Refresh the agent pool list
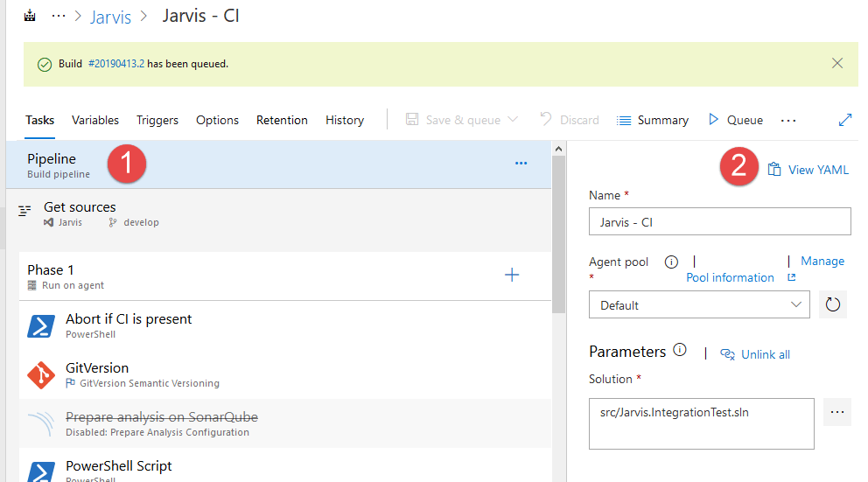The height and width of the screenshot is (482, 868). coord(833,304)
